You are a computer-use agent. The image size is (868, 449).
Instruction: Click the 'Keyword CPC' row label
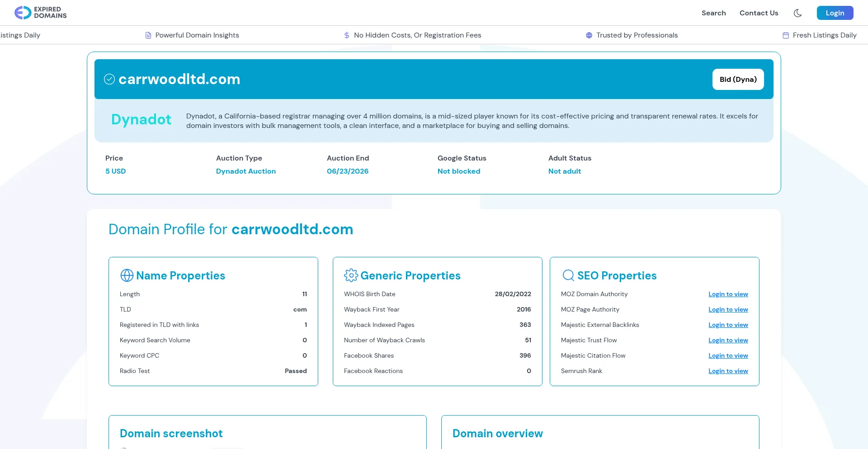(140, 356)
